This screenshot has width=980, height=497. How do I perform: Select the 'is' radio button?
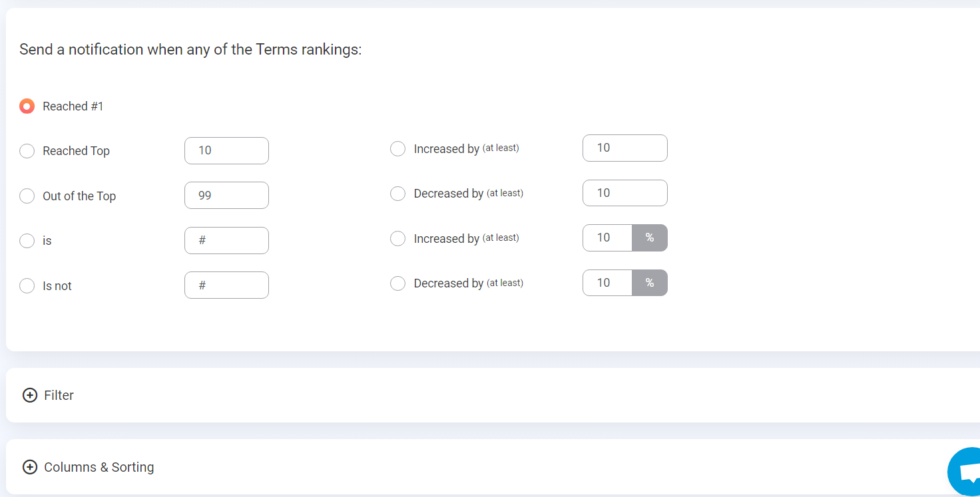click(x=27, y=241)
